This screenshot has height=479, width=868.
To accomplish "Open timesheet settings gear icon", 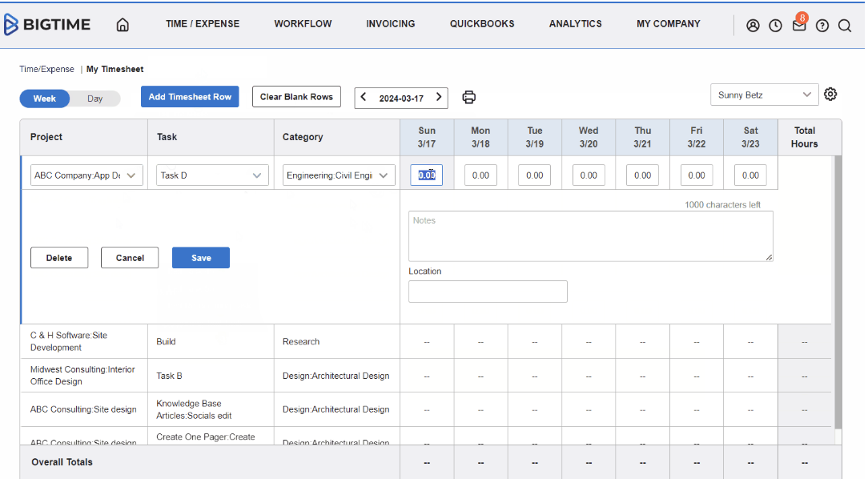I will coord(830,95).
